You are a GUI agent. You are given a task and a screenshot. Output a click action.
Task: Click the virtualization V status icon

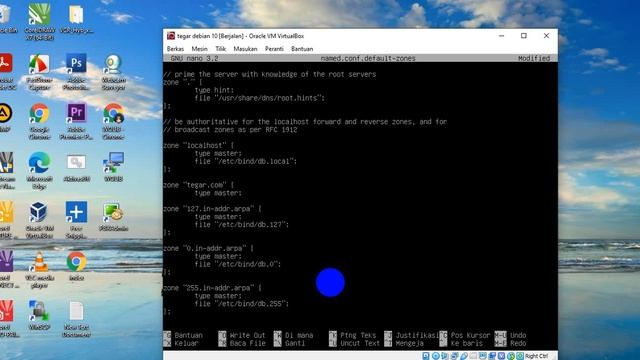[x=502, y=356]
